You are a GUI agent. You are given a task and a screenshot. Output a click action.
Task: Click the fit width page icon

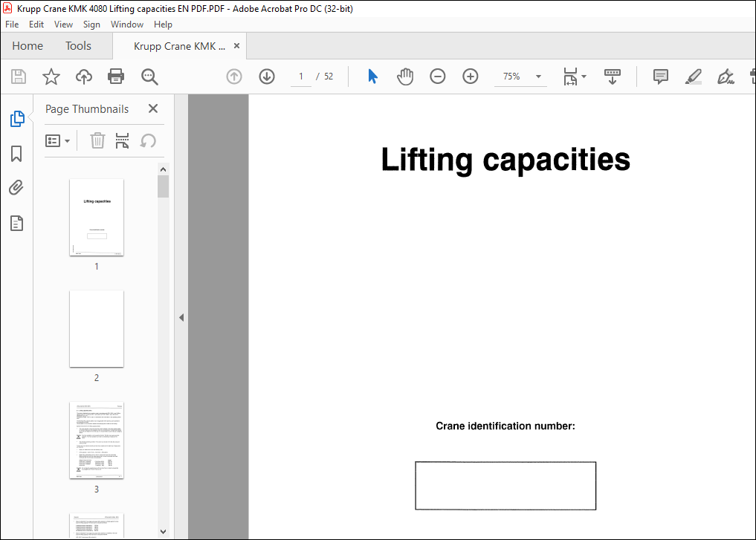tap(570, 77)
